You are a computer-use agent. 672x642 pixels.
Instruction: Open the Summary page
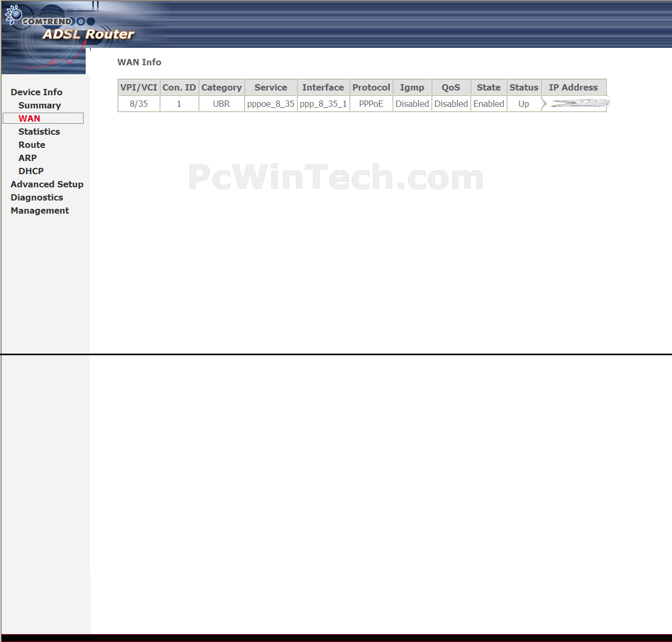coord(39,105)
